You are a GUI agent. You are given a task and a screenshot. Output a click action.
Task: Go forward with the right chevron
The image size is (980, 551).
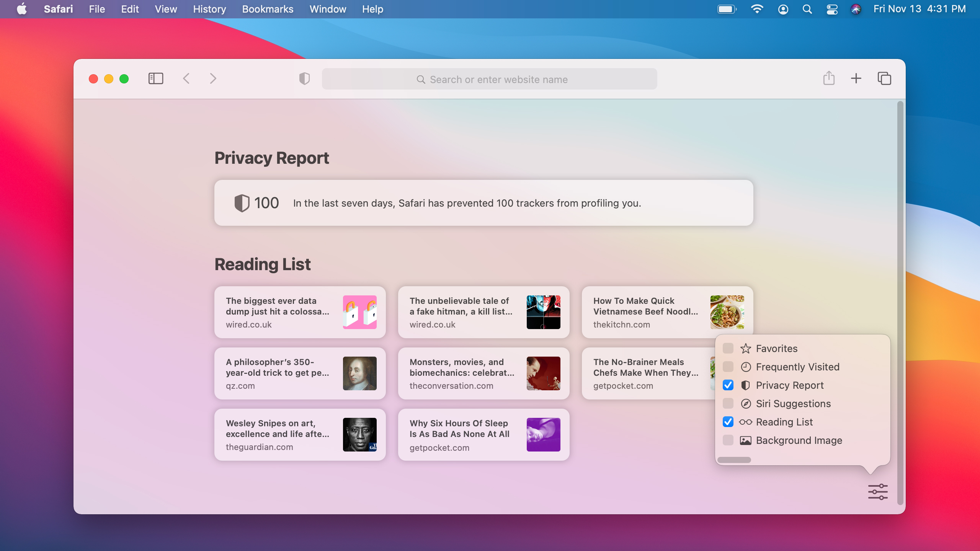pos(213,79)
